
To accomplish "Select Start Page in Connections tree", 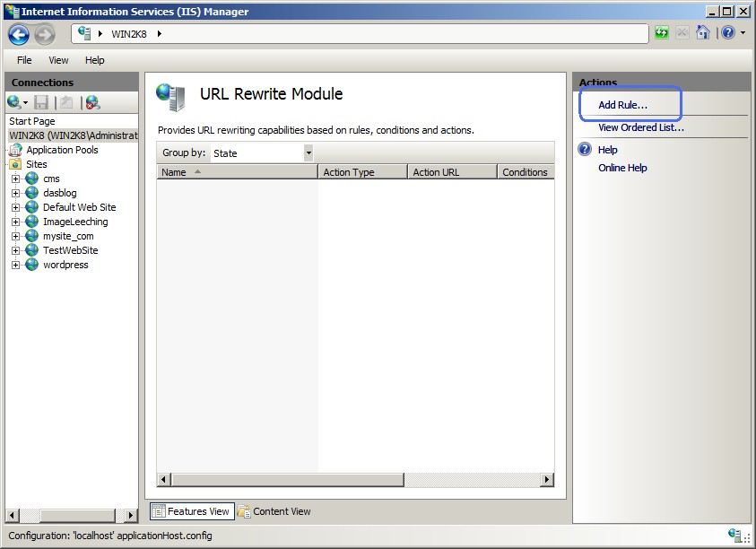I will [31, 121].
